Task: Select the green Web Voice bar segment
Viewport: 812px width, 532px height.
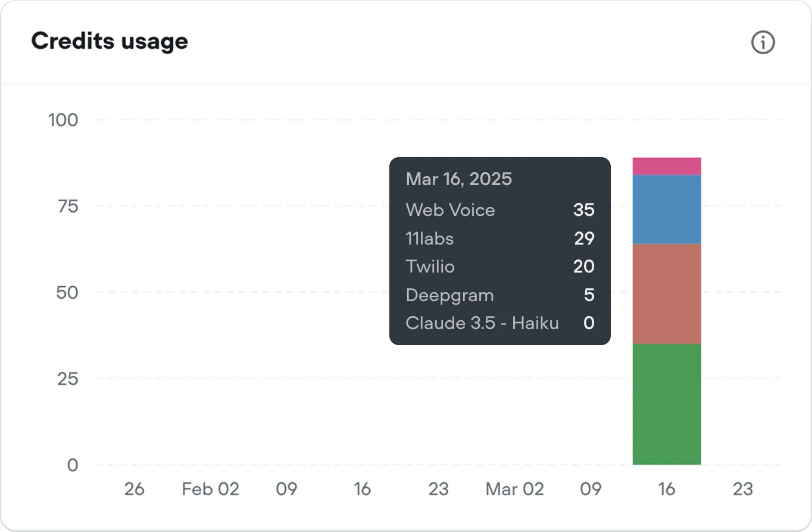Action: tap(667, 404)
